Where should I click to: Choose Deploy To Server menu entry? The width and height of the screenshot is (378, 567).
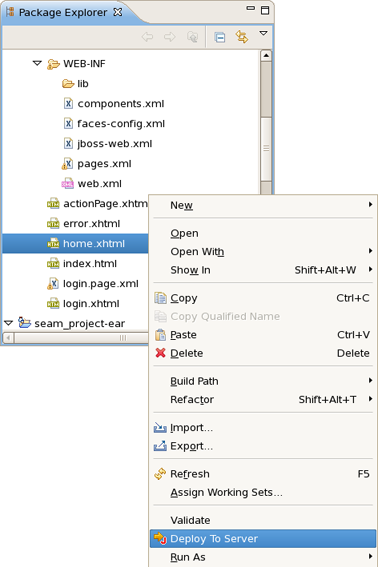pyautogui.click(x=263, y=539)
